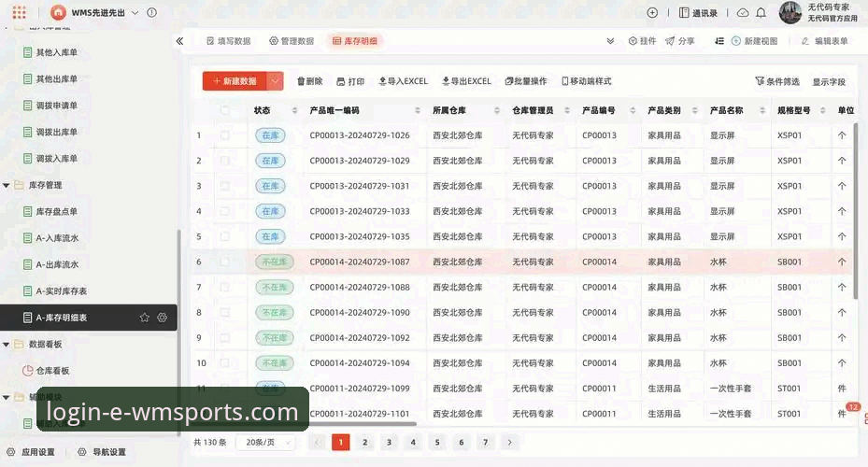Check the checkbox for row 8

(x=225, y=312)
